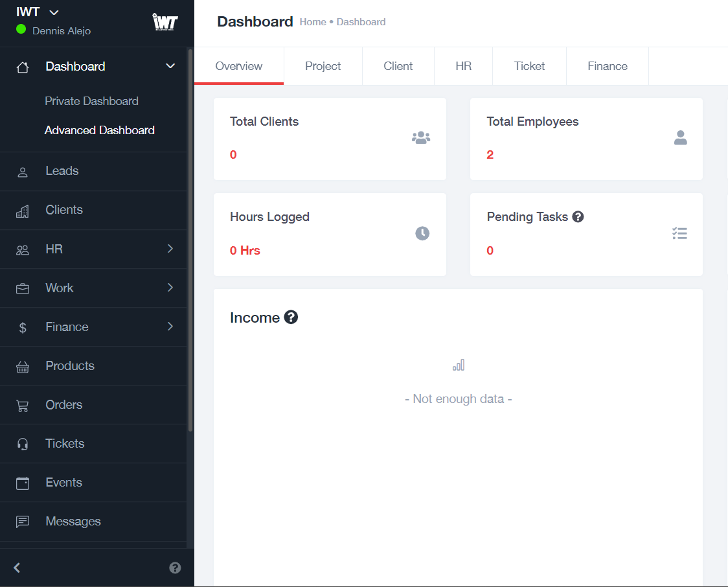Collapse the Dashboard menu chevron
The height and width of the screenshot is (587, 728).
[170, 66]
